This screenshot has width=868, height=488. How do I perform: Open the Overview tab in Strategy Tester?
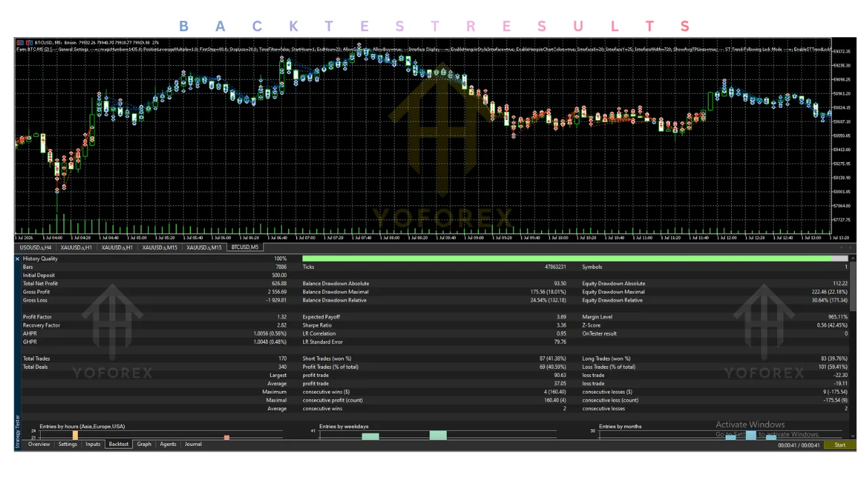(x=39, y=445)
